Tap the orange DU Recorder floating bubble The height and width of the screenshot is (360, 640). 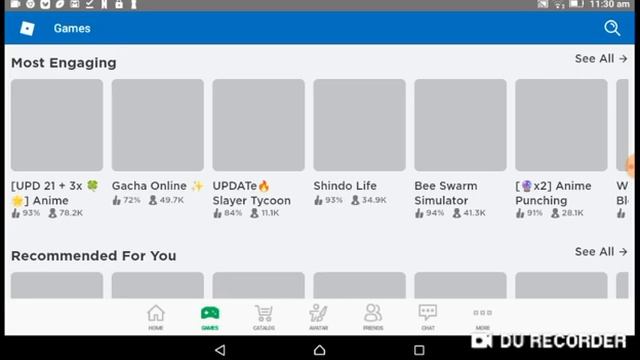pos(631,166)
